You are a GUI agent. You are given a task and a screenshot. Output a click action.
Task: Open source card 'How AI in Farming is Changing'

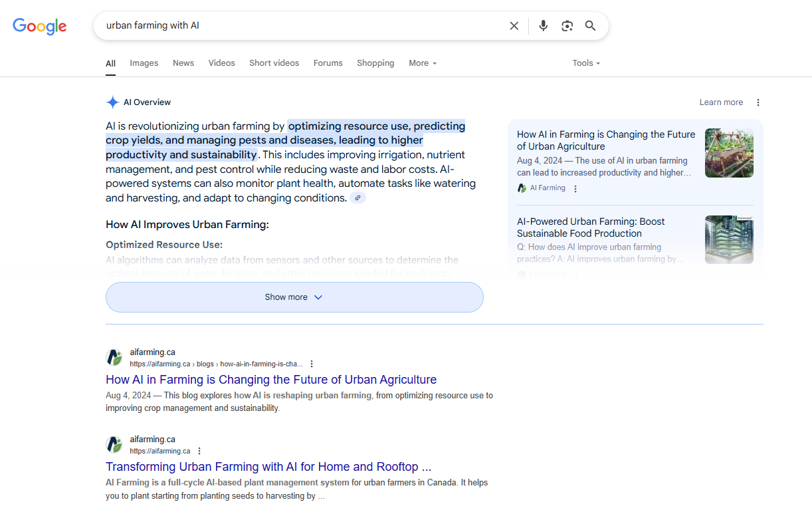(606, 140)
